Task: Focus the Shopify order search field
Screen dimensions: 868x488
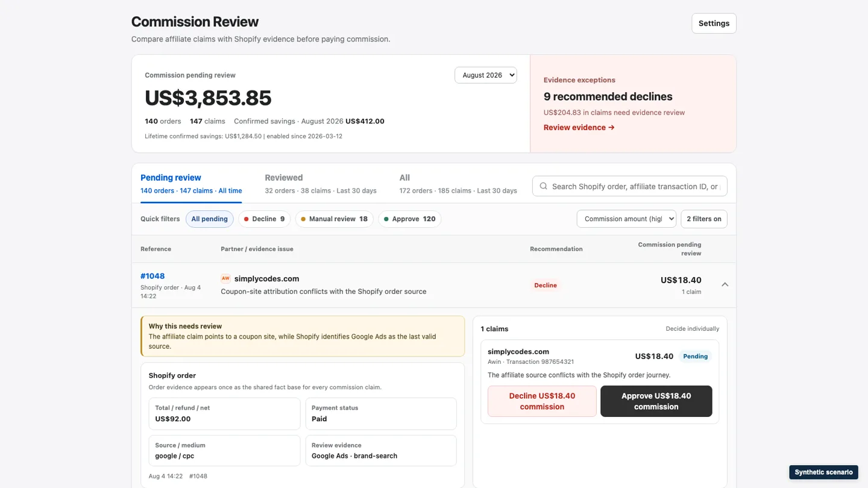Action: (x=630, y=186)
